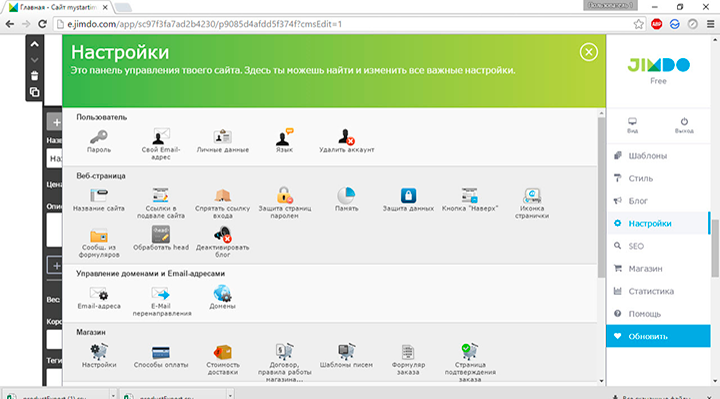Open Chrome hamburger menu

710,24
